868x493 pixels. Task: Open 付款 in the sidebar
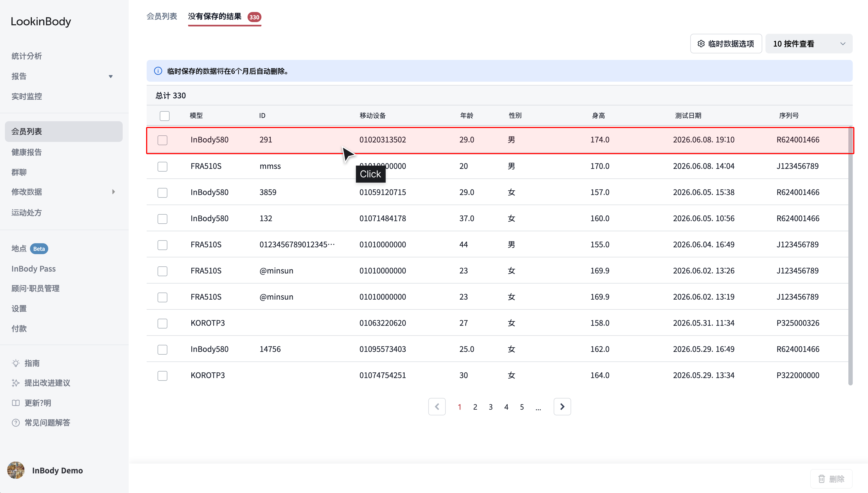(19, 329)
